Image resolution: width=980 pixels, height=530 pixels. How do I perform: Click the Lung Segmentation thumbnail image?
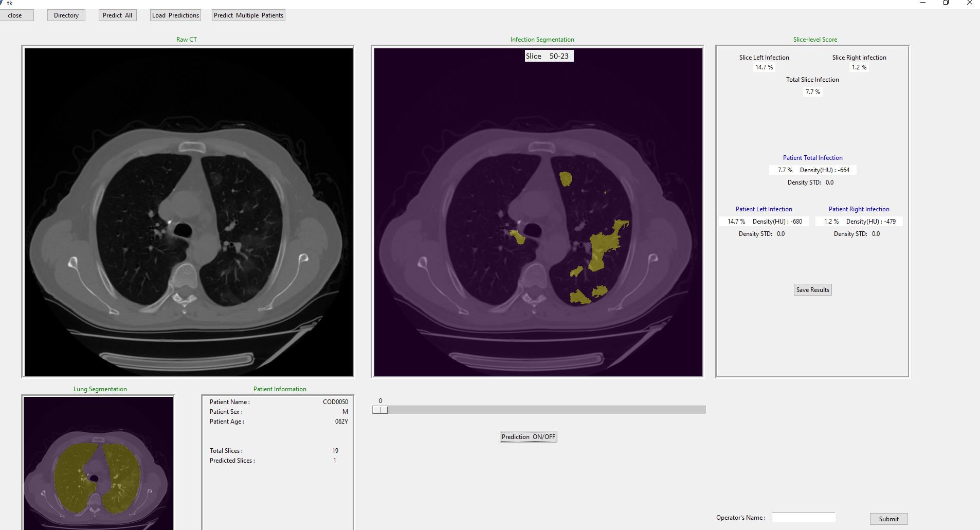coord(98,463)
